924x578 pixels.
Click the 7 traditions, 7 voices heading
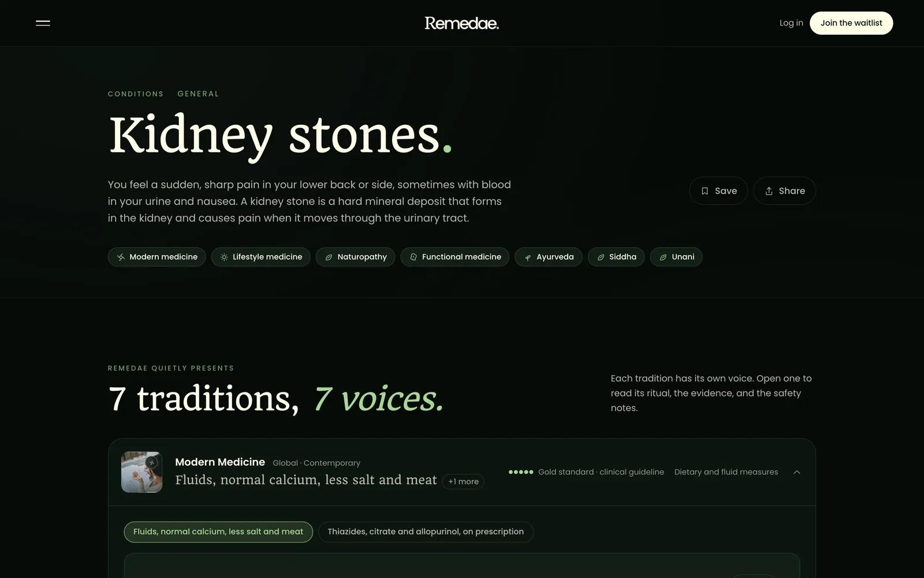click(x=276, y=399)
